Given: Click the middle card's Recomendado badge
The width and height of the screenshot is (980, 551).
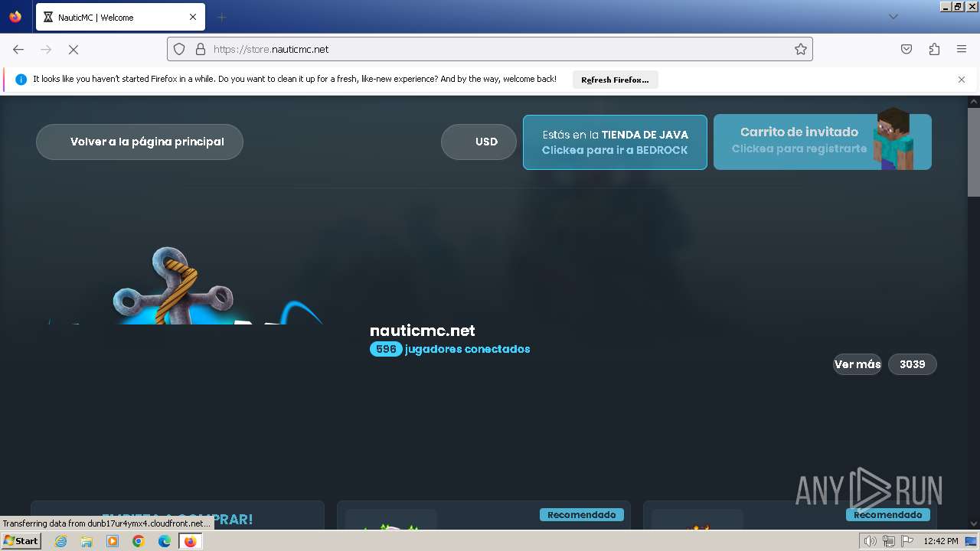Looking at the screenshot, I should (x=582, y=515).
